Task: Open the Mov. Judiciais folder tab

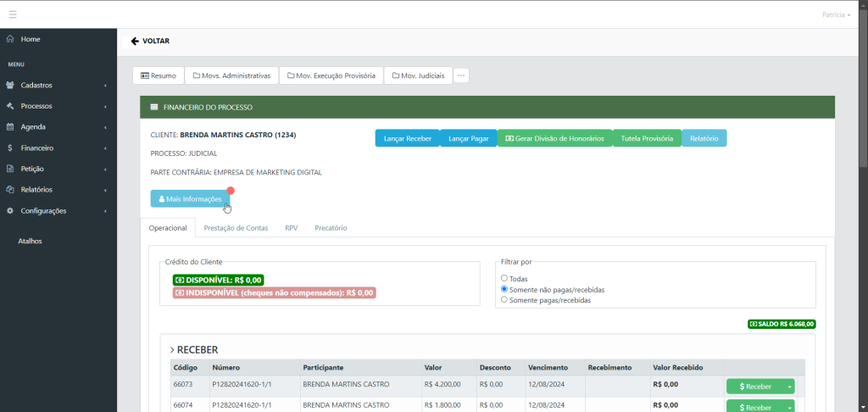Action: click(x=417, y=75)
